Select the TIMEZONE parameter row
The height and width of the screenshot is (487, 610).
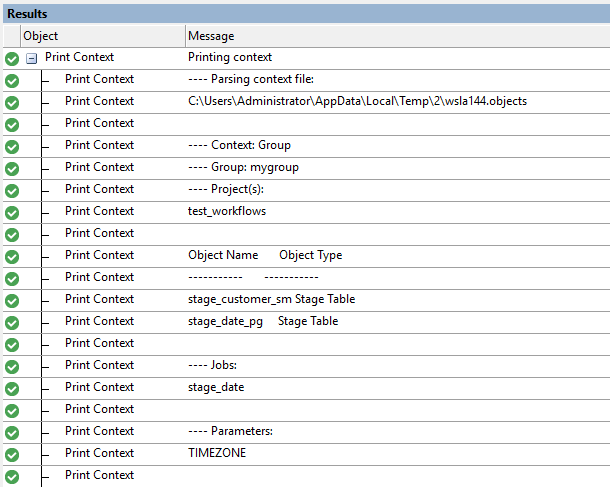click(x=216, y=453)
